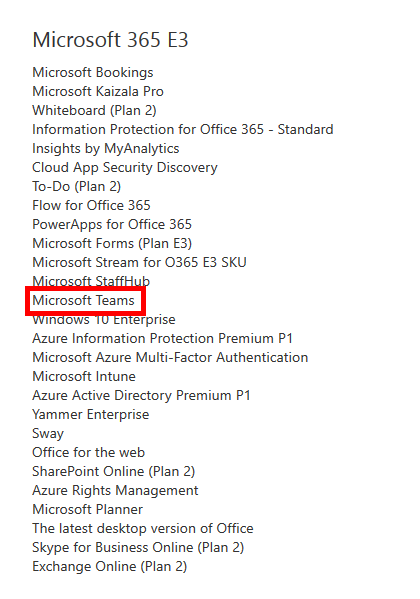
Task: Choose Microsoft Kaizala Pro
Action: click(x=98, y=92)
